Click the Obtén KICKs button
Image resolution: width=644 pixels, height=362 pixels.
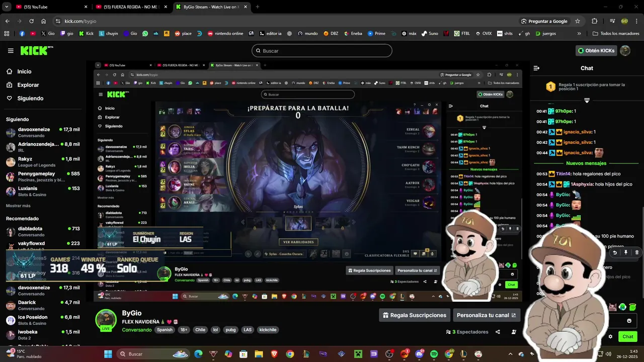(x=596, y=51)
